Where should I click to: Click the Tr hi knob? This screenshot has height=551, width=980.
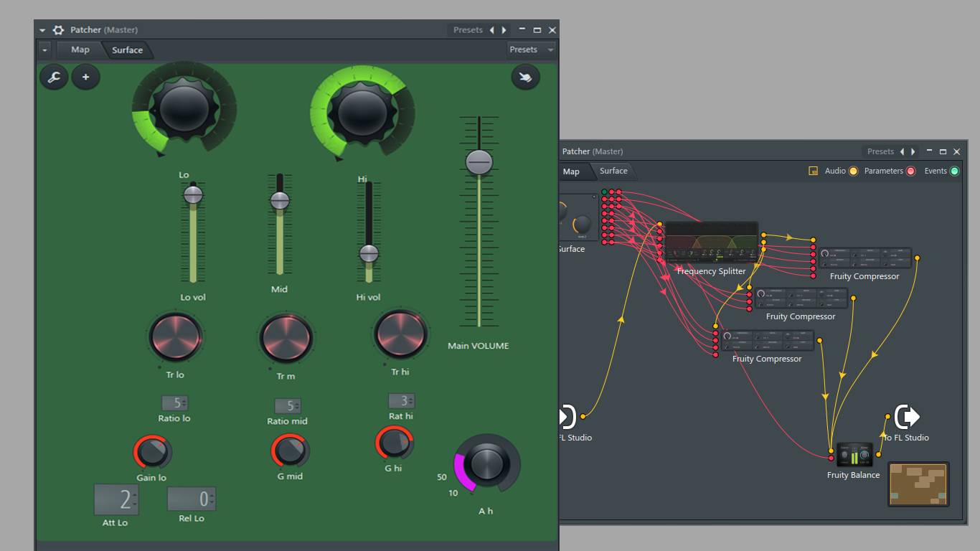point(400,334)
